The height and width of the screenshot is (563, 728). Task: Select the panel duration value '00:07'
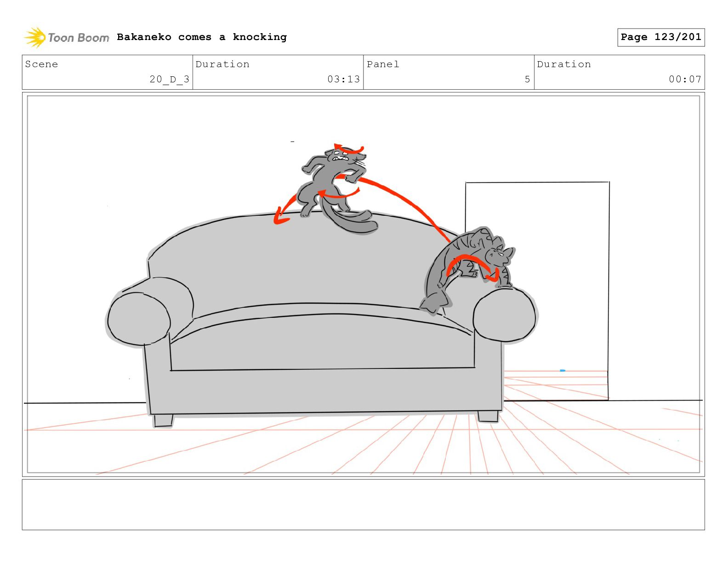[x=685, y=79]
